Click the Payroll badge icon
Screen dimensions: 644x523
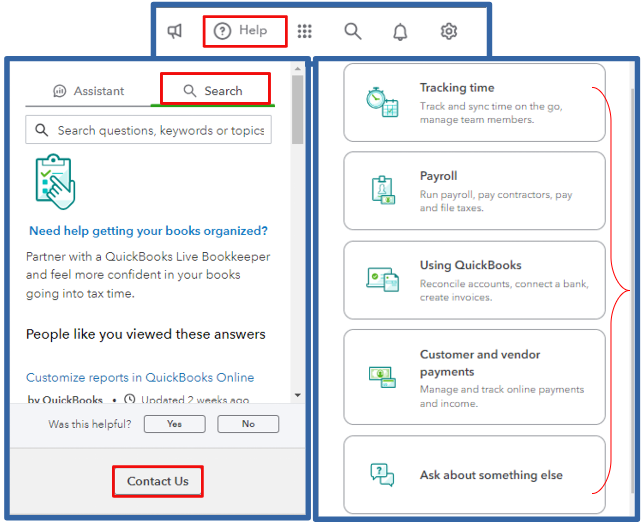(x=383, y=190)
